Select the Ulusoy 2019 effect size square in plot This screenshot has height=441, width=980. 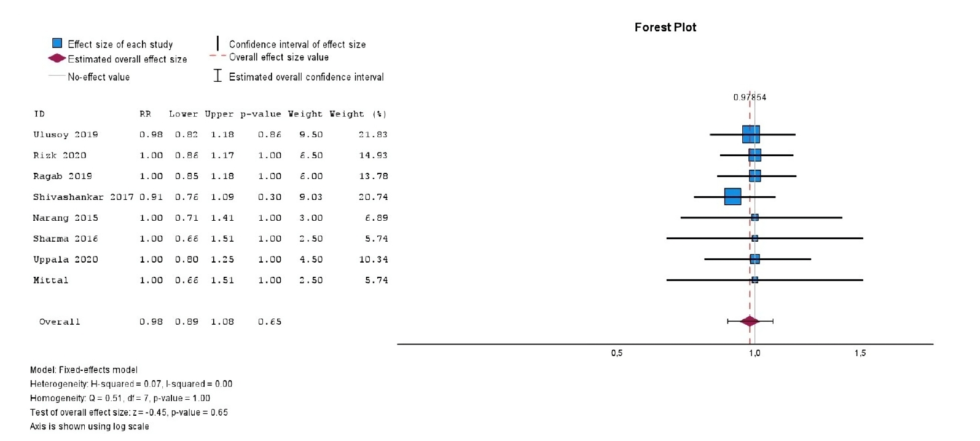(x=751, y=134)
